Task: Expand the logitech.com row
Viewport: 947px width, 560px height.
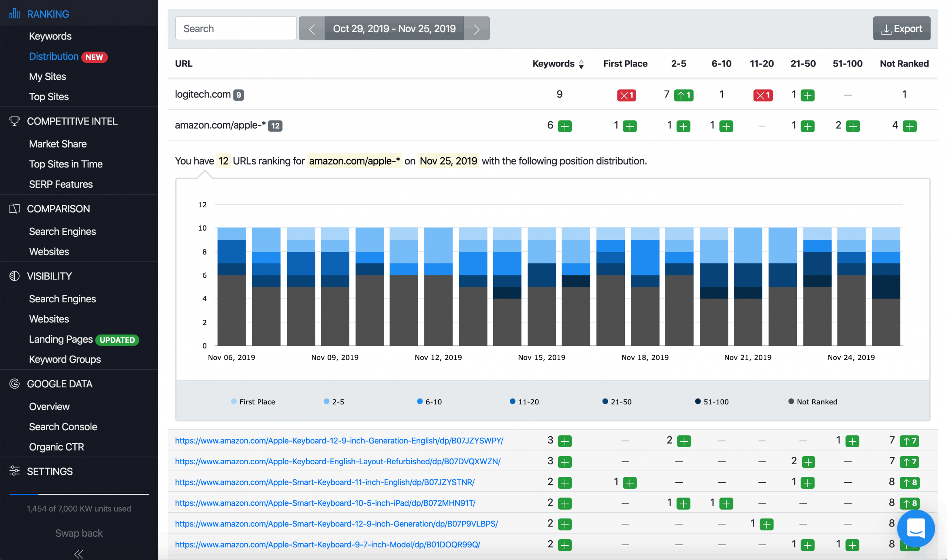Action: (552, 94)
